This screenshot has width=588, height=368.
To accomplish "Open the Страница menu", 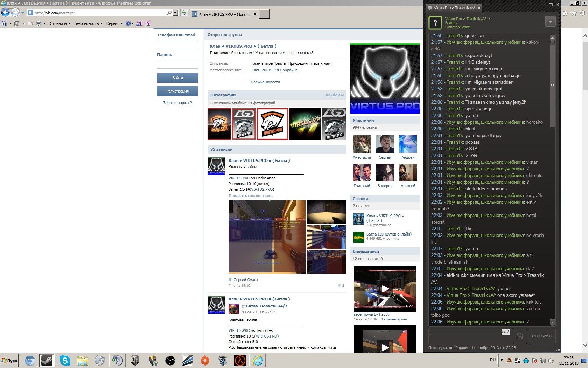I will (x=60, y=23).
